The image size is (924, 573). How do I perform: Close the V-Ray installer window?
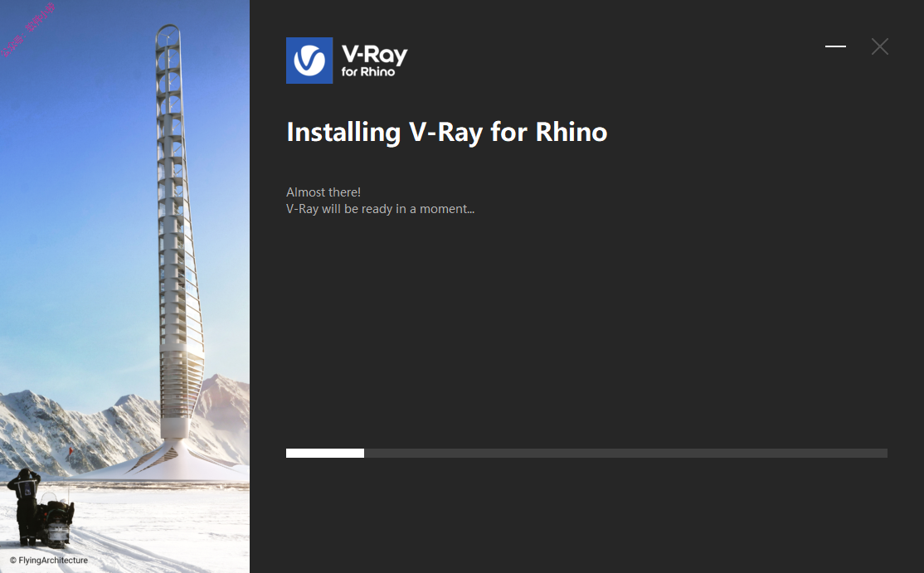880,46
